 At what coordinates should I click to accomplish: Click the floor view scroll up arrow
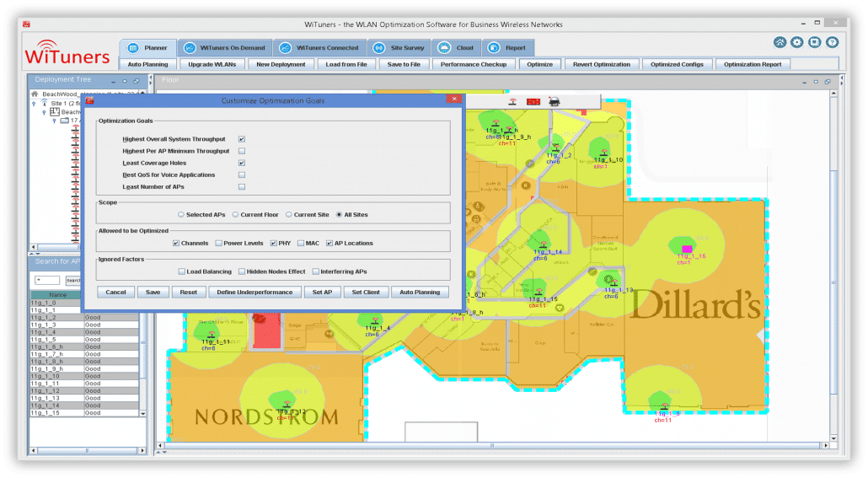pos(833,94)
